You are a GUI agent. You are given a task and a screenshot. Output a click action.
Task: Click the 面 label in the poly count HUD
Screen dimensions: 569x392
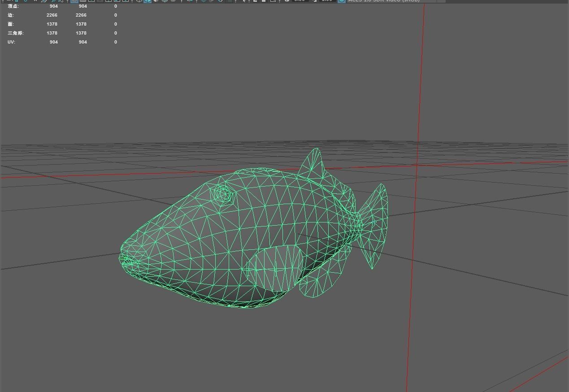pyautogui.click(x=11, y=24)
